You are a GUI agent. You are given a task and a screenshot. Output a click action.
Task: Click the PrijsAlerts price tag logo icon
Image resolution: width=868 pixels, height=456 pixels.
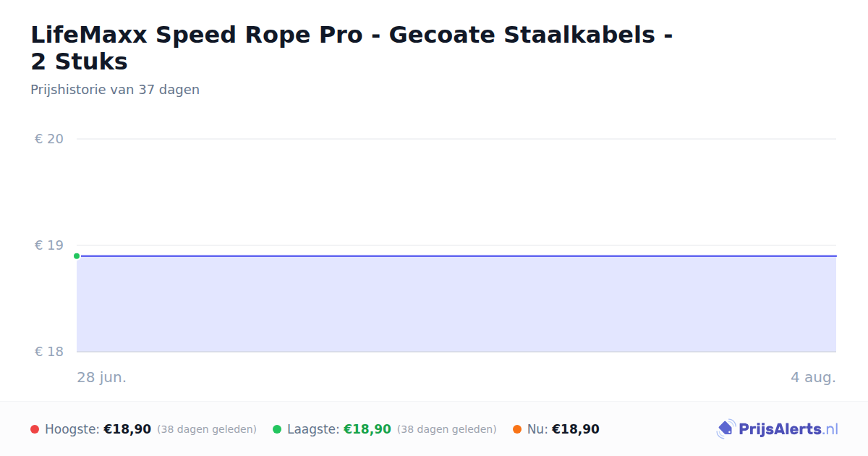pos(726,429)
